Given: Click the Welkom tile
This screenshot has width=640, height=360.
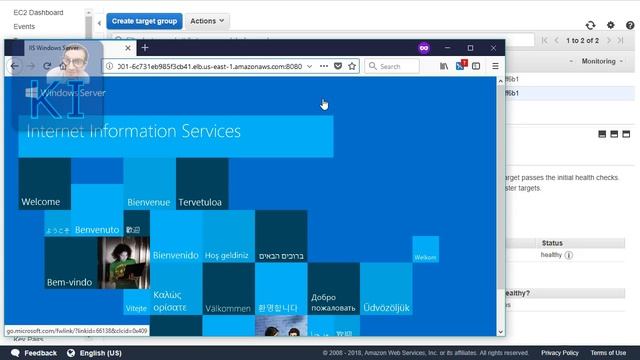Looking at the screenshot, I should pyautogui.click(x=426, y=249).
